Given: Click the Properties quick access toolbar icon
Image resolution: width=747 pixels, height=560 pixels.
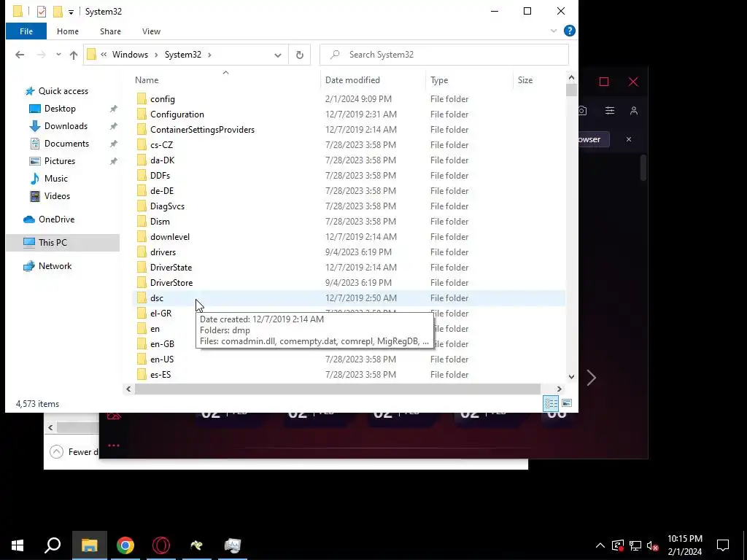Looking at the screenshot, I should click(x=42, y=12).
